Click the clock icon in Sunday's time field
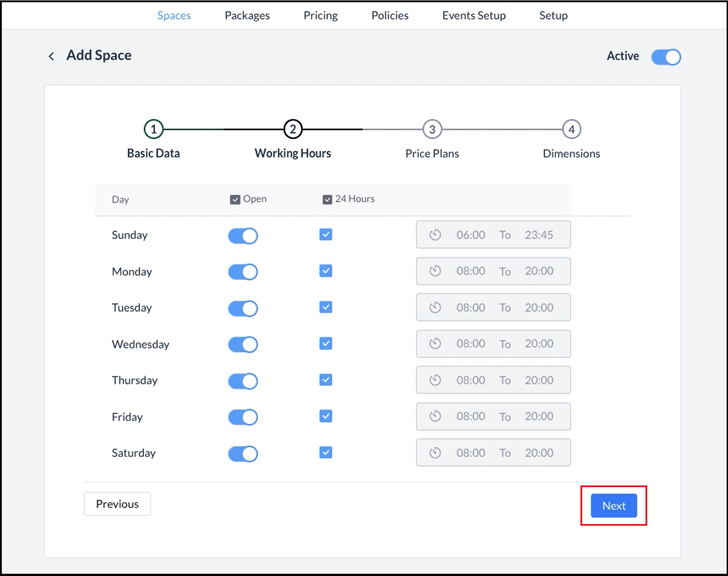 pos(435,235)
